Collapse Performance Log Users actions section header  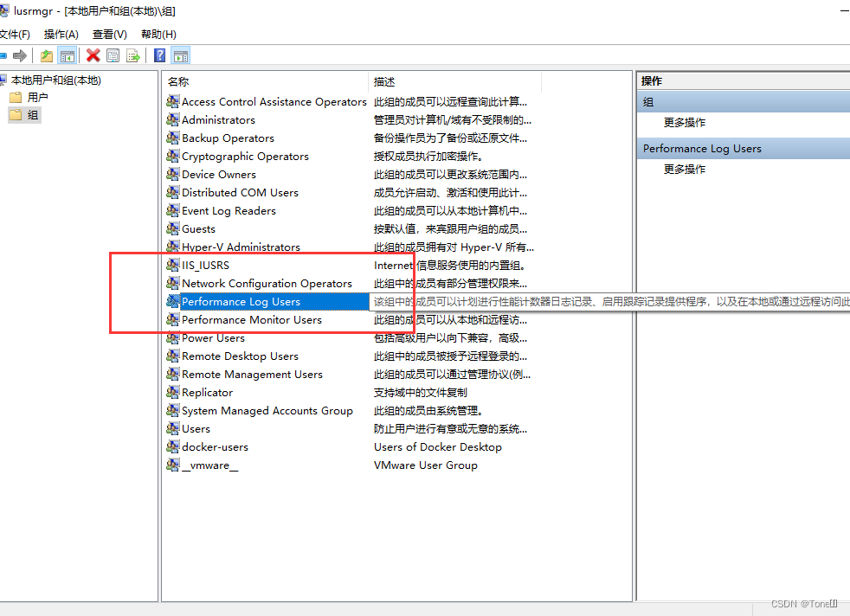[744, 149]
